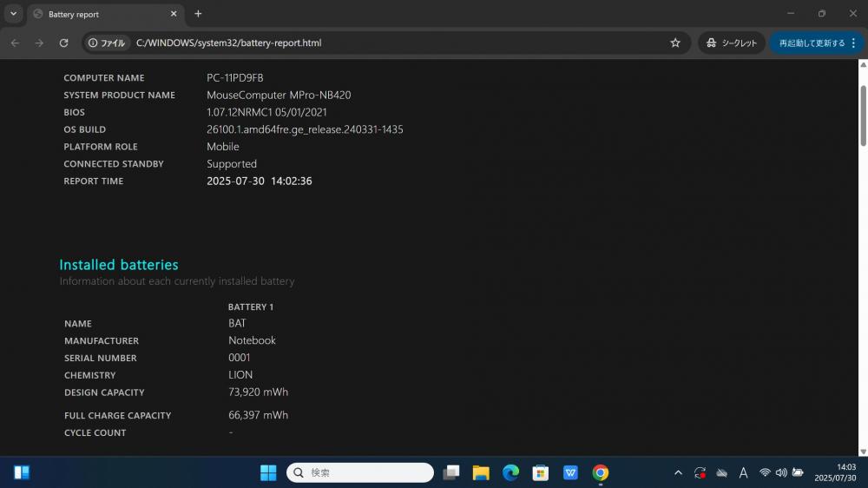Viewport: 868px width, 488px height.
Task: Open the volume speaker tray icon
Action: point(781,472)
